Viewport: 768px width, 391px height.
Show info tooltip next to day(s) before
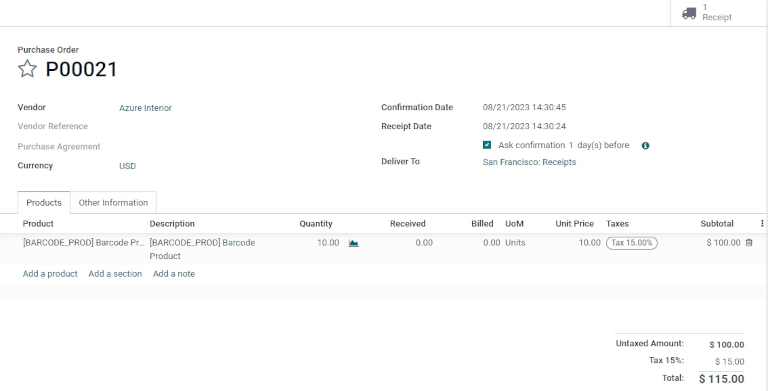tap(646, 146)
